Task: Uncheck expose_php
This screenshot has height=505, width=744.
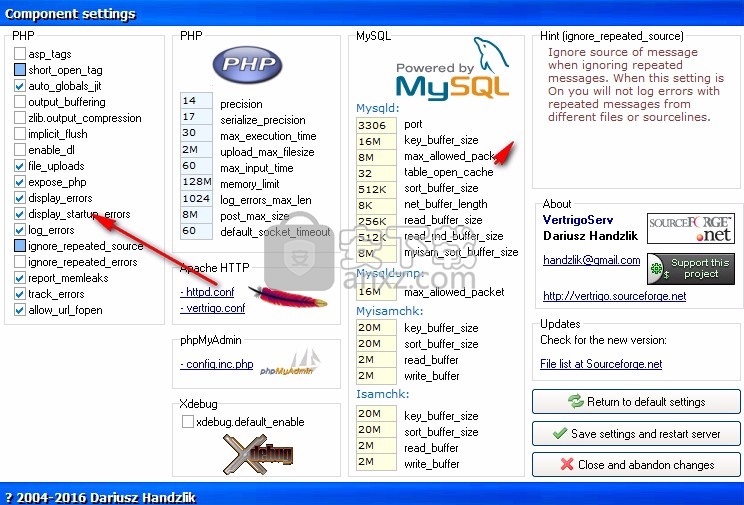Action: pyautogui.click(x=19, y=182)
